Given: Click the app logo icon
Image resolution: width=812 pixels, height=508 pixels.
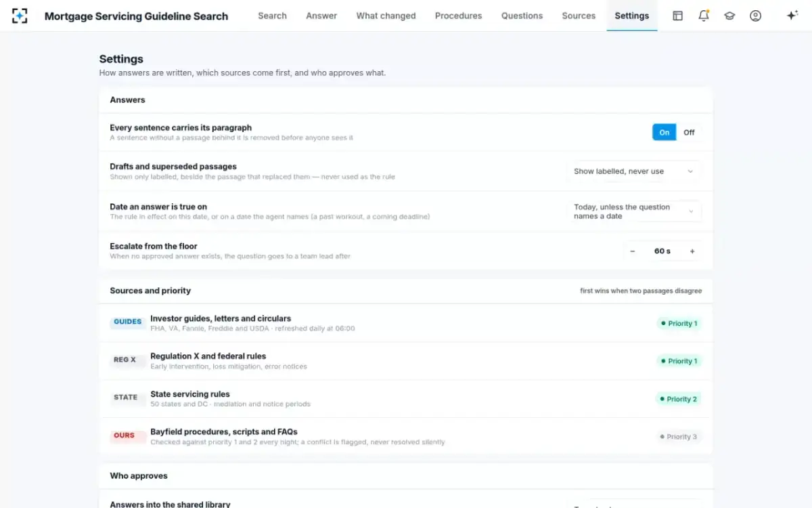Looking at the screenshot, I should point(20,16).
